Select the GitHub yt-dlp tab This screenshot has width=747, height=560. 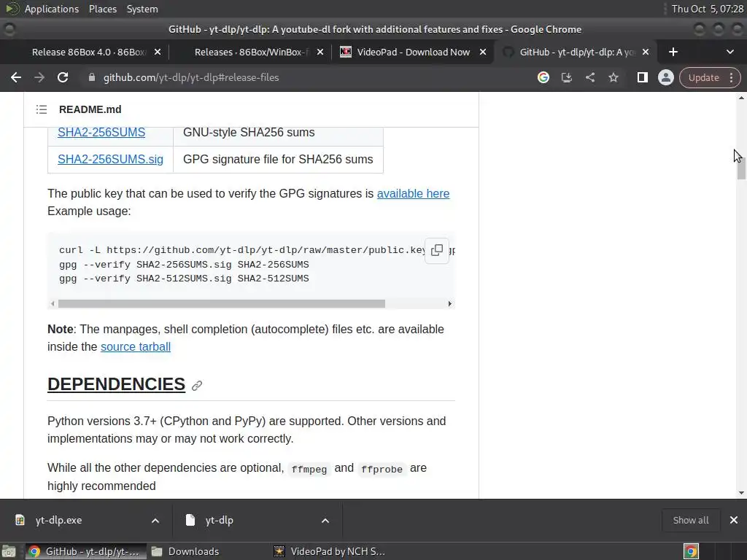(576, 52)
